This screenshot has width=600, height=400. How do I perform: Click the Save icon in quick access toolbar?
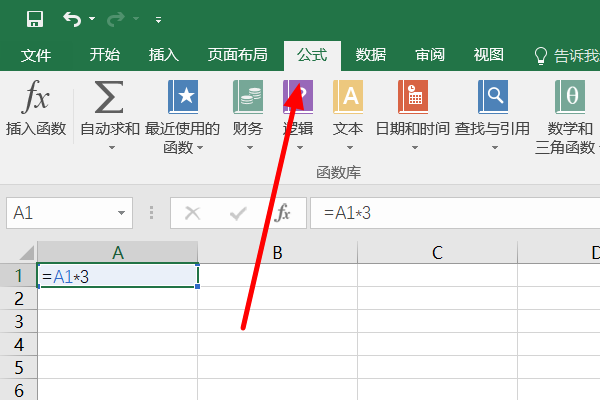point(35,19)
